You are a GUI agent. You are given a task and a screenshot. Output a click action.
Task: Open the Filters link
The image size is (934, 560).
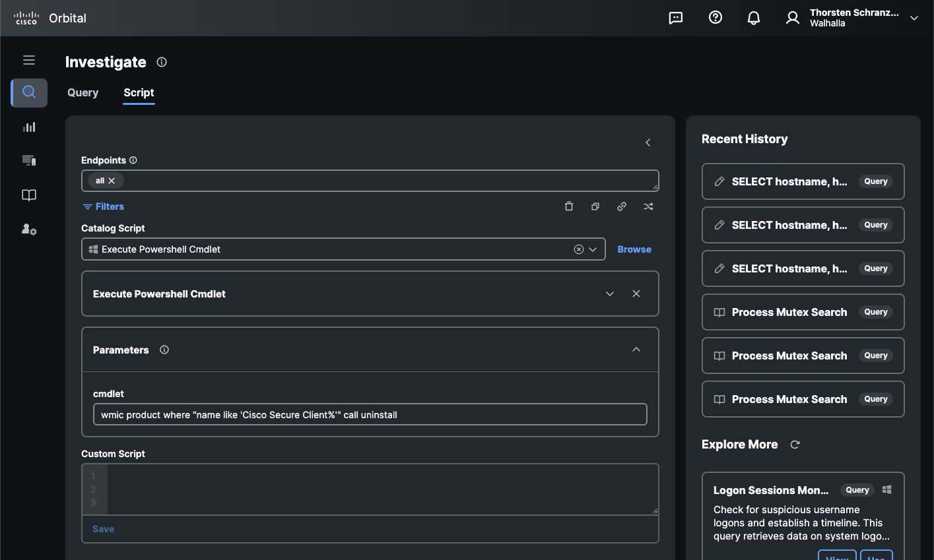point(104,206)
